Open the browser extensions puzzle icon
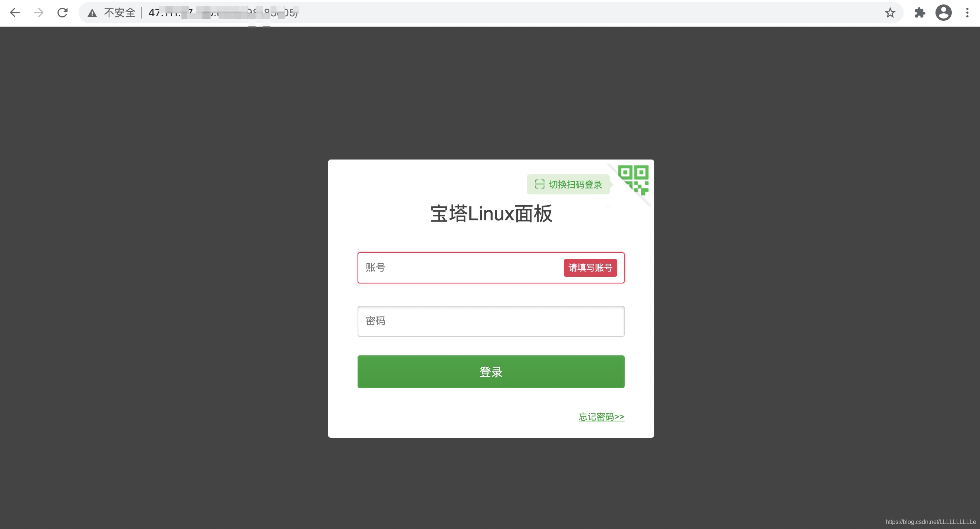 pos(920,13)
